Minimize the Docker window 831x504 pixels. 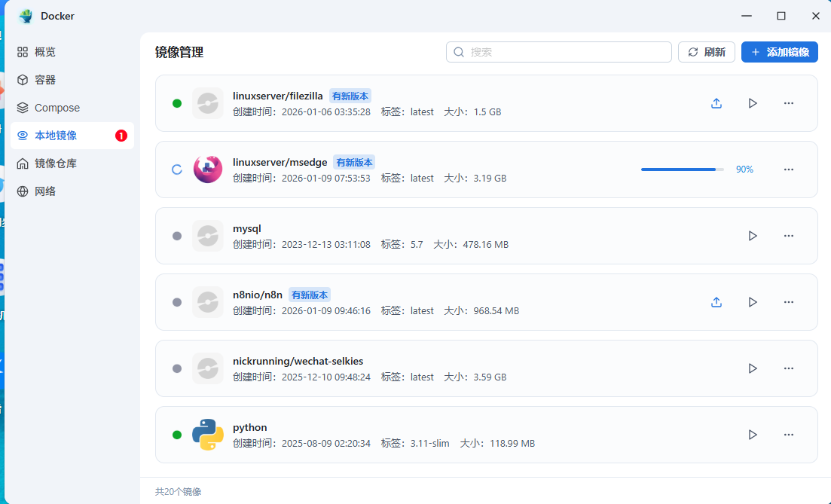click(747, 16)
